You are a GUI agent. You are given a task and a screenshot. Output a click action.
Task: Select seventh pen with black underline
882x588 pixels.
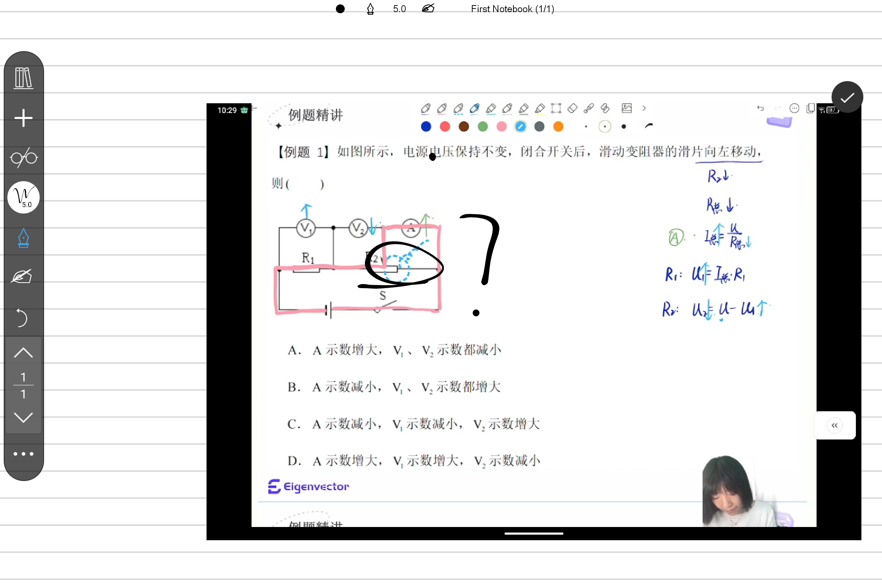point(523,109)
